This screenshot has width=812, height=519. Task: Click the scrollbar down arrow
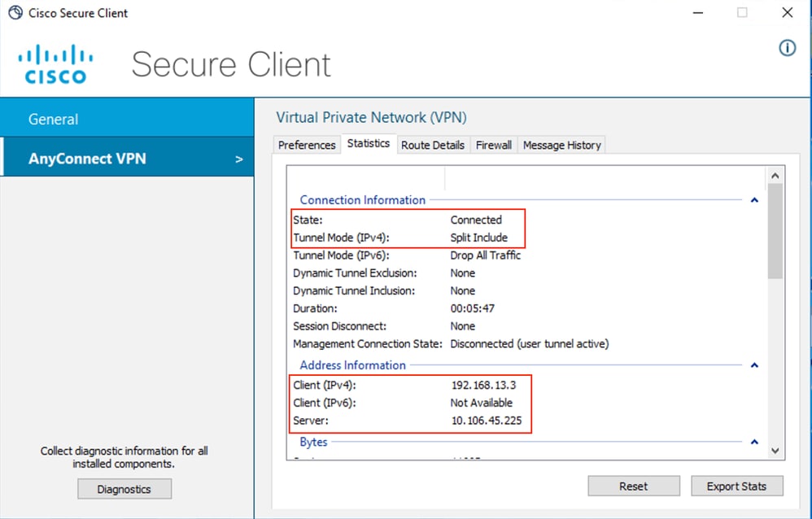(x=775, y=451)
